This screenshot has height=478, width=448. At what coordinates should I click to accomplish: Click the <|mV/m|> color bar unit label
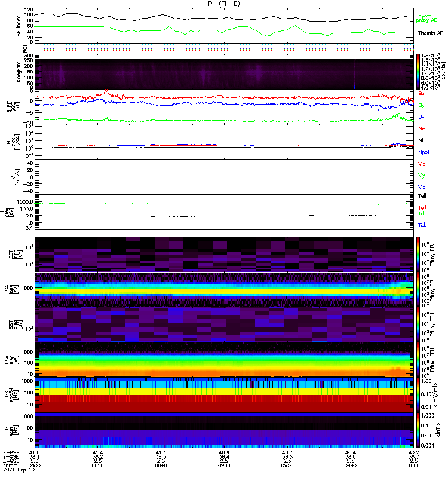[436, 395]
